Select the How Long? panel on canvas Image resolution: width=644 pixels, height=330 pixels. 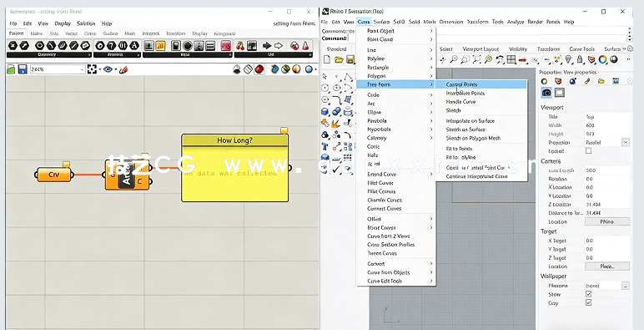[x=235, y=168]
